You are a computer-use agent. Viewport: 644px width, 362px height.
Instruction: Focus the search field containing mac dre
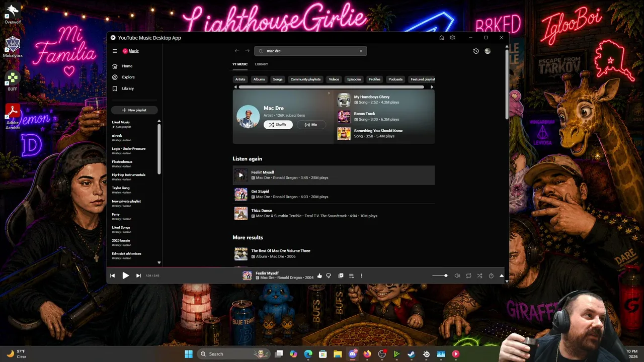[310, 51]
